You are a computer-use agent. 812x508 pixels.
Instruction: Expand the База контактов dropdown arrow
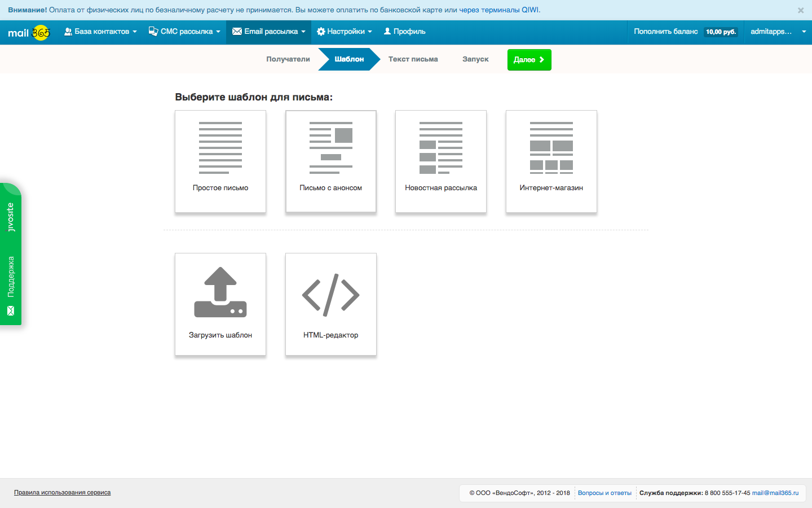(x=135, y=32)
